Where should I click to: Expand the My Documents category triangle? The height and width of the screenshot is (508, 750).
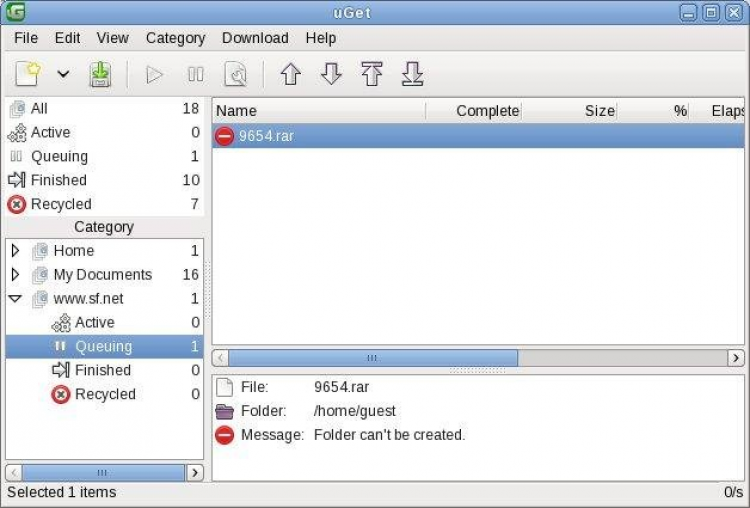[x=15, y=275]
